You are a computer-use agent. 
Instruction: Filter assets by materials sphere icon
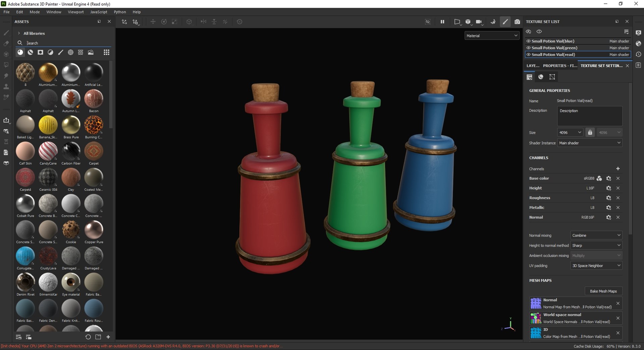(20, 52)
